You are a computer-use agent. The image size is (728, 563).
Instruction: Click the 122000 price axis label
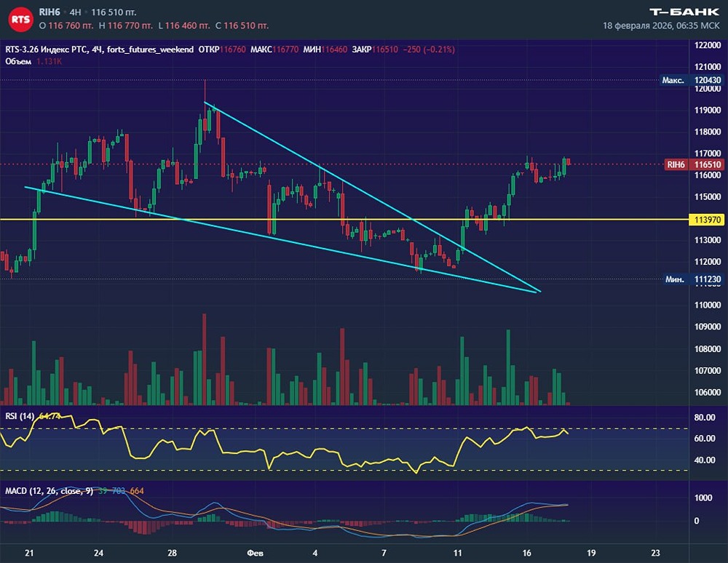(x=708, y=45)
